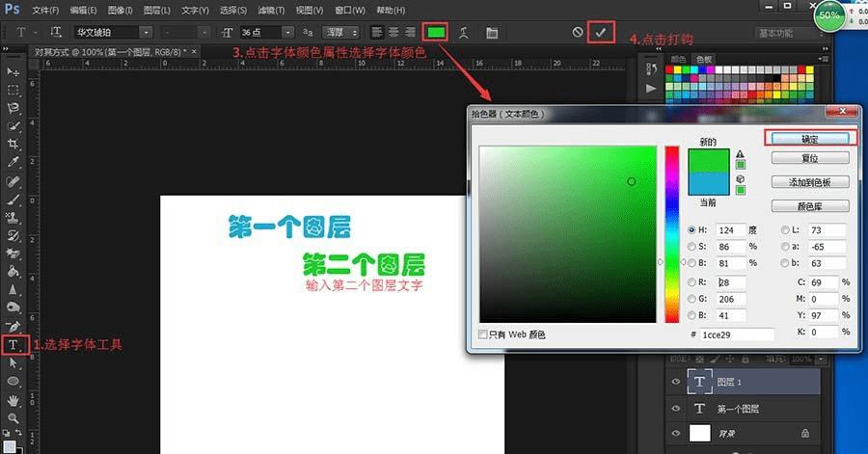Cancel current text edits
The width and height of the screenshot is (868, 454).
pos(578,32)
